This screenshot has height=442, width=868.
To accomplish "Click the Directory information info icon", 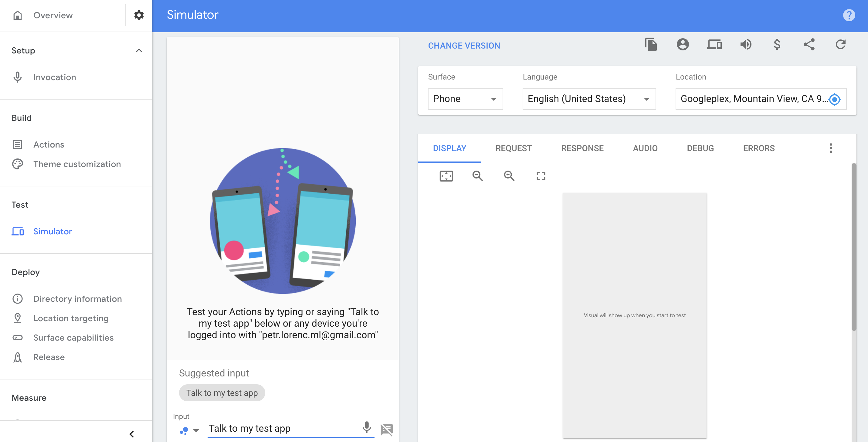I will coord(18,299).
